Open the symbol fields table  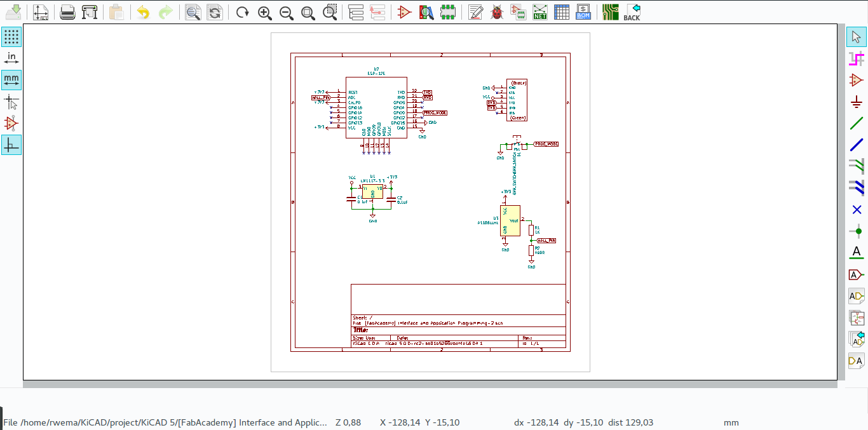(x=561, y=11)
